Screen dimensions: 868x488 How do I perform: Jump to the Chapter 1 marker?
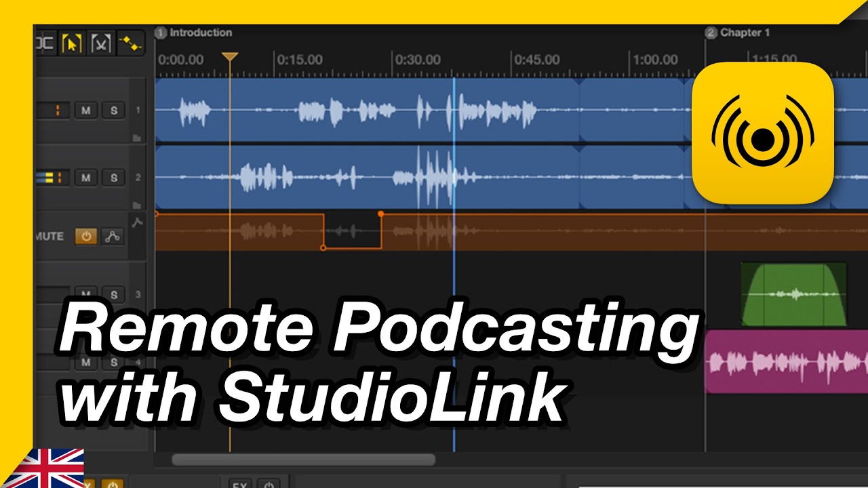738,33
